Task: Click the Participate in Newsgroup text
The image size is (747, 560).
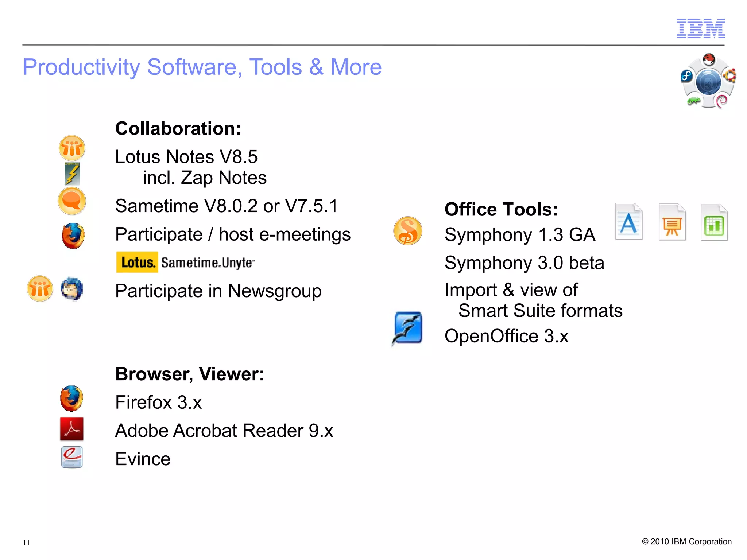Action: (218, 291)
